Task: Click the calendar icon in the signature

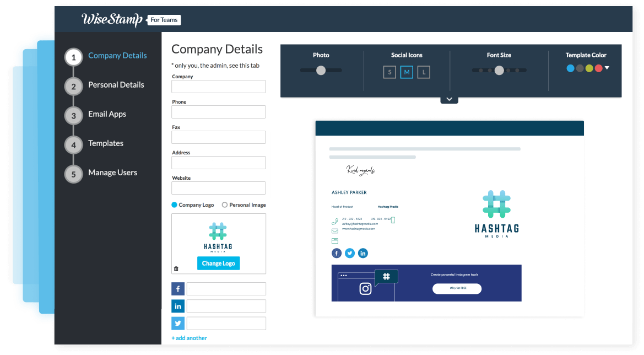Action: pos(334,240)
